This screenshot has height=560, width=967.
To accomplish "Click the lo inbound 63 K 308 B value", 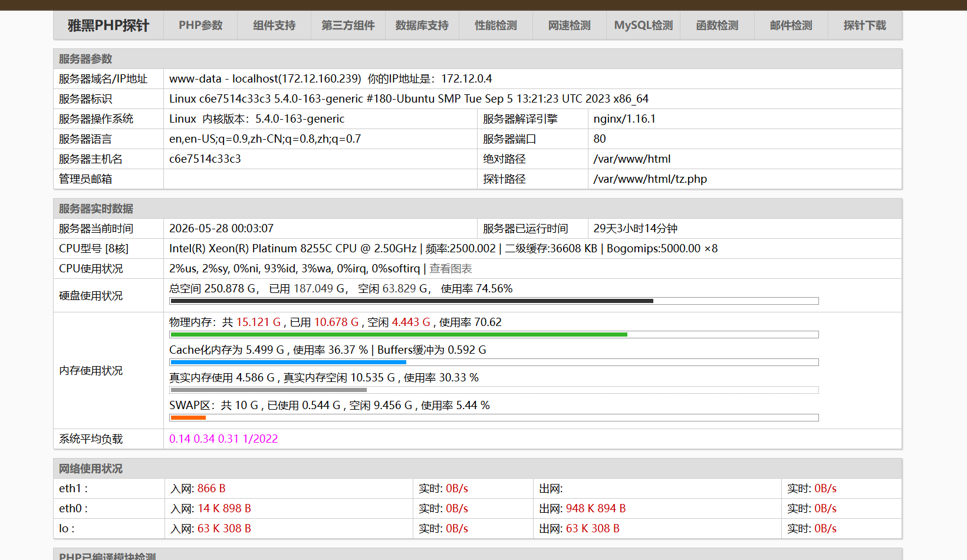I will point(224,528).
